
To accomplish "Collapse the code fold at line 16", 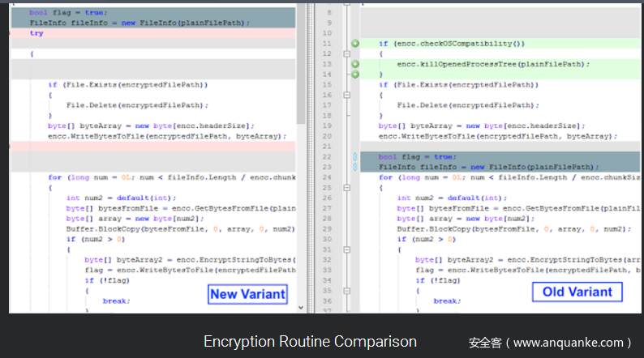I will [x=346, y=95].
